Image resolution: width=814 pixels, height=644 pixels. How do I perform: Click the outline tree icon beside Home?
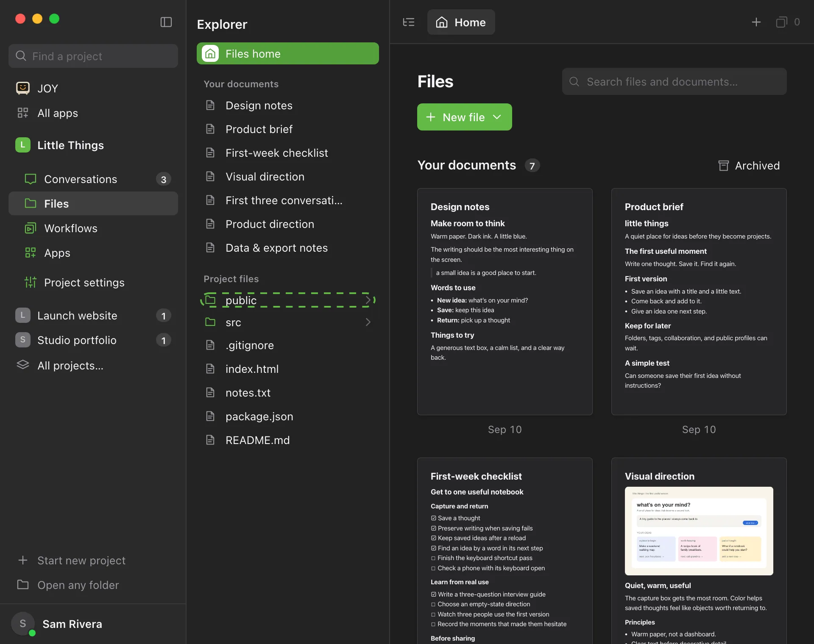tap(408, 22)
